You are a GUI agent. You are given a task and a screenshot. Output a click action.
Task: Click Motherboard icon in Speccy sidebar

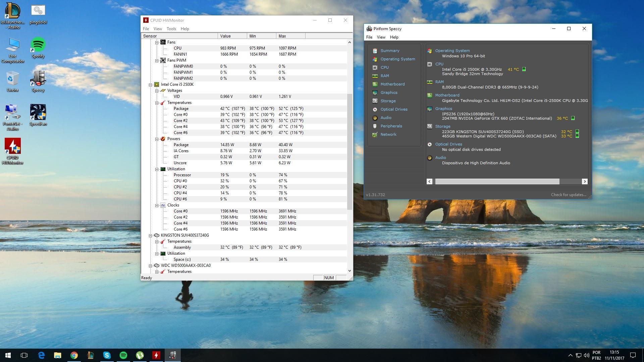click(375, 84)
